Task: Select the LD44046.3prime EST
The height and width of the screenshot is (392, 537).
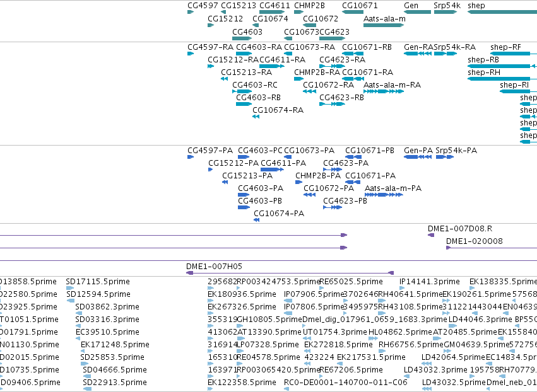Action: pyautogui.click(x=452, y=326)
